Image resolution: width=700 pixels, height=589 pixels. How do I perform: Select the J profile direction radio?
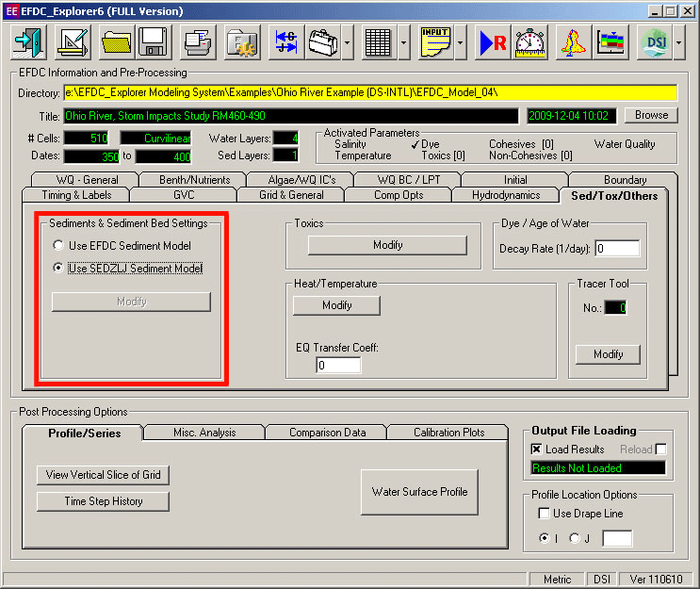(x=575, y=538)
